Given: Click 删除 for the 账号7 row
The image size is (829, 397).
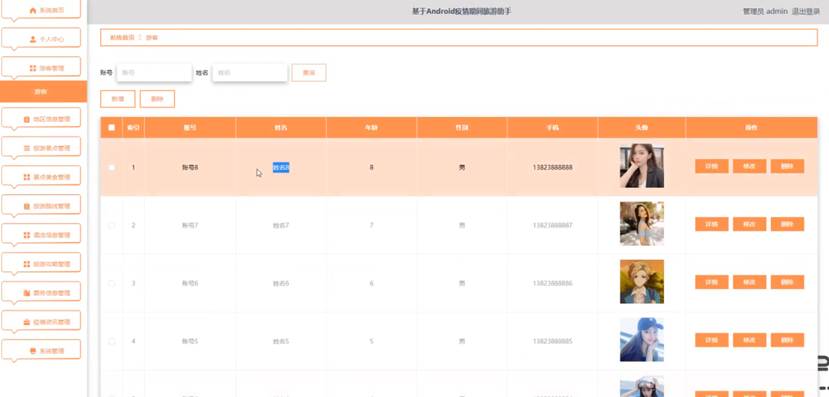Looking at the screenshot, I should [787, 224].
